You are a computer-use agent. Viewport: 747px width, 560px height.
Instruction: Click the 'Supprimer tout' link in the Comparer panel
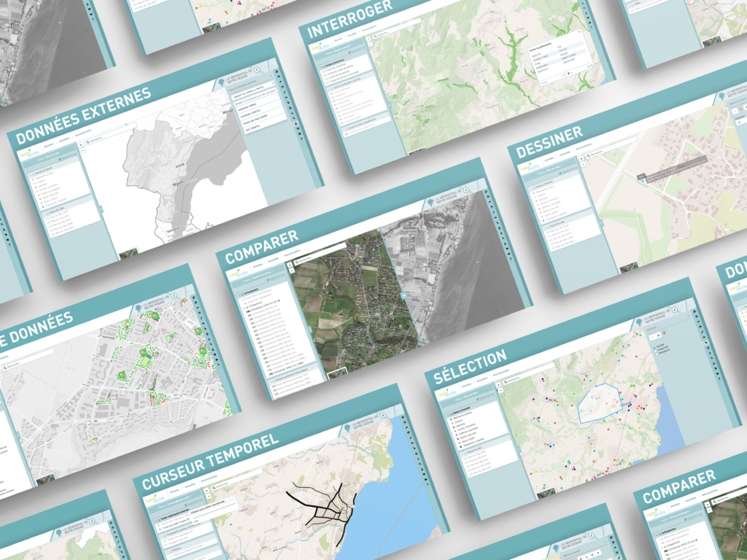[277, 277]
